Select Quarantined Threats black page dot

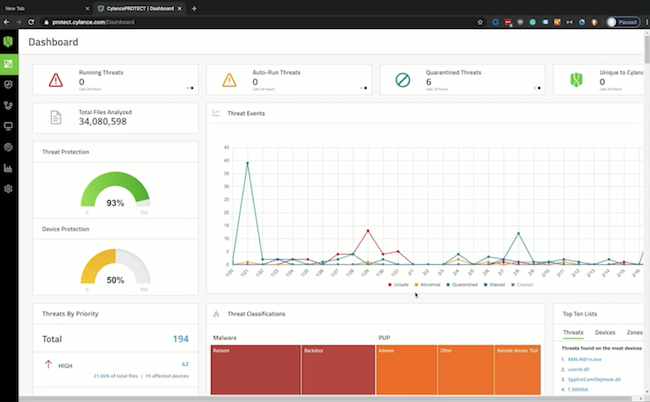pos(539,88)
